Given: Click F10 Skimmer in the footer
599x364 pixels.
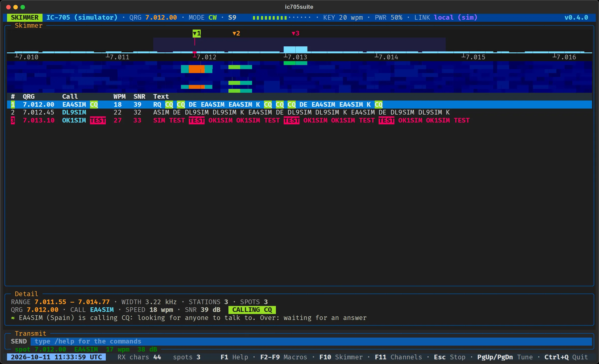Looking at the screenshot, I should click(x=341, y=357).
